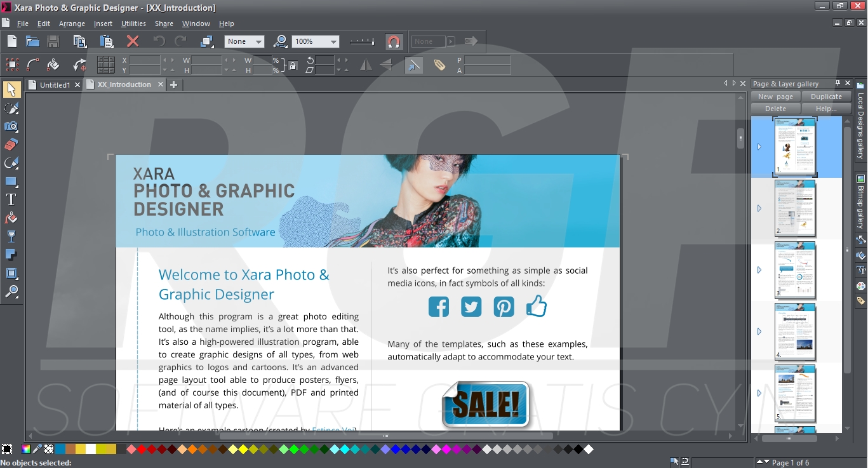
Task: Activate the Zoom tool
Action: click(11, 291)
